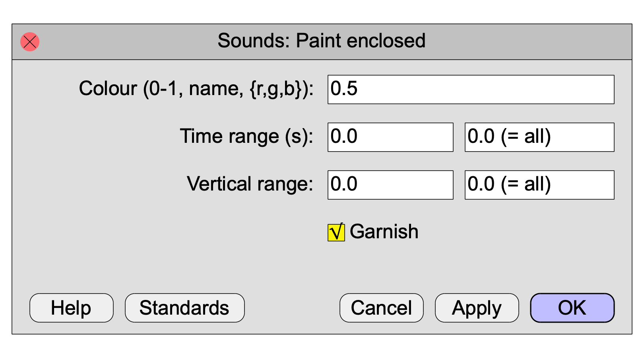Click the yellow checkmark box beside Garnish
644x358 pixels.
[x=336, y=233]
